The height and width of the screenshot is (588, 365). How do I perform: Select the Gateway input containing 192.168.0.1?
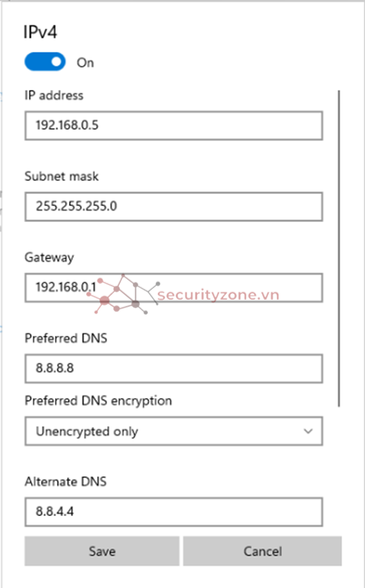(174, 288)
